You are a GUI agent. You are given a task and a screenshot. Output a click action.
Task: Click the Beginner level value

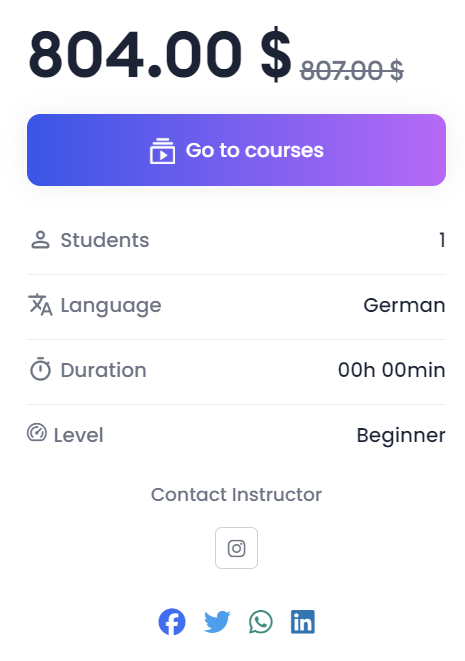[400, 435]
